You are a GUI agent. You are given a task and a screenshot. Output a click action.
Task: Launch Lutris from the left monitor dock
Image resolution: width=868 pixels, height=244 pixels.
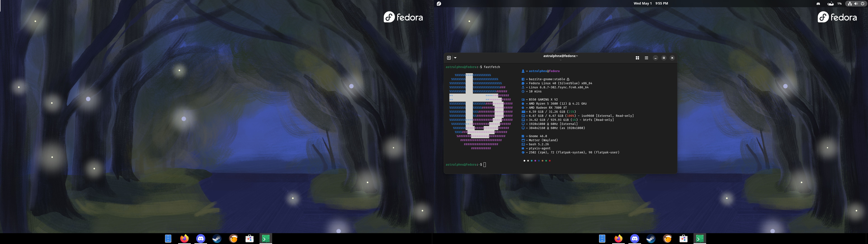click(x=233, y=239)
